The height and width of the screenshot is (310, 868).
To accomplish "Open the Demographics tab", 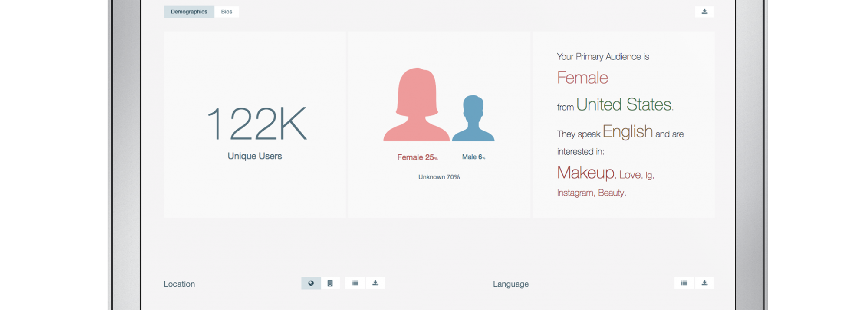I will (189, 12).
